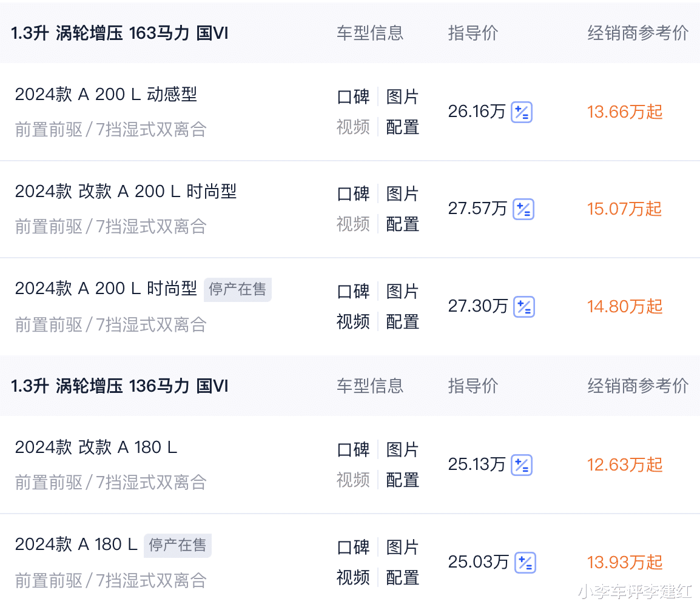
Task: Select the 2024款 A 200 L 动感型 model title
Action: click(106, 94)
